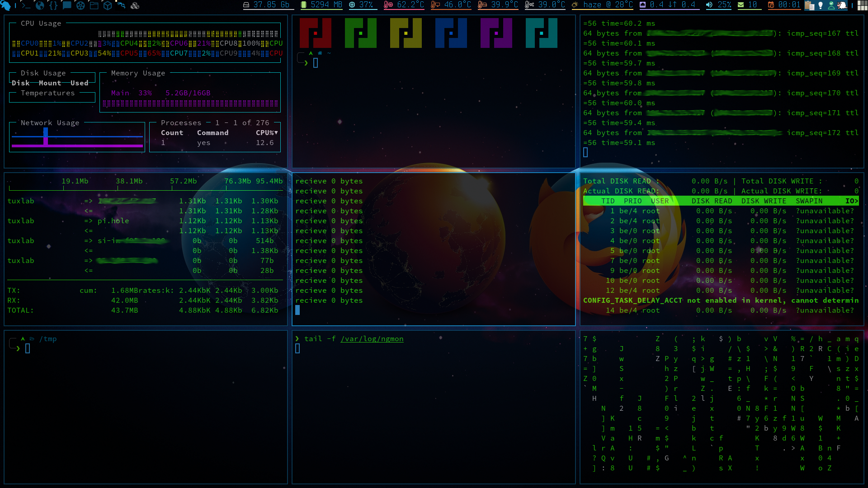Open the clipboard manager tray icon

pos(810,5)
